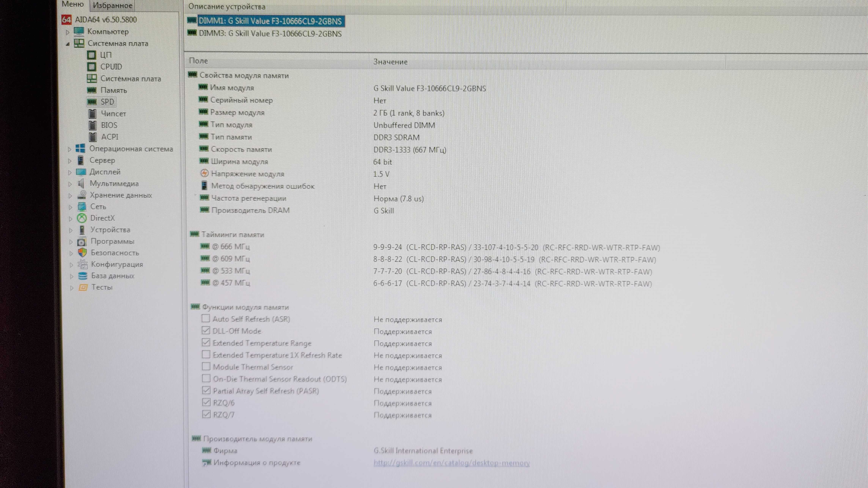Select the Чипсет tree item label
This screenshot has width=868, height=488.
[x=114, y=114]
